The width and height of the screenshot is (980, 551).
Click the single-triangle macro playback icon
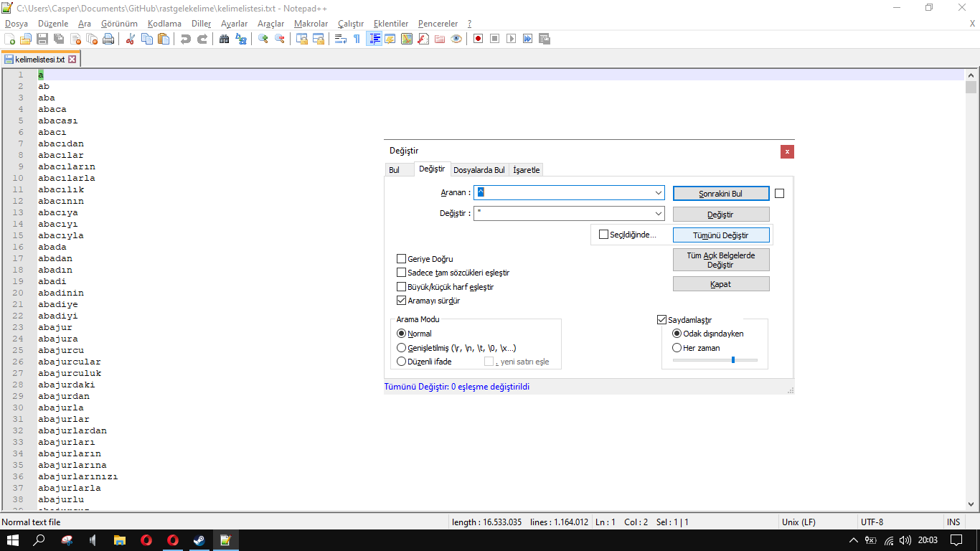coord(511,39)
